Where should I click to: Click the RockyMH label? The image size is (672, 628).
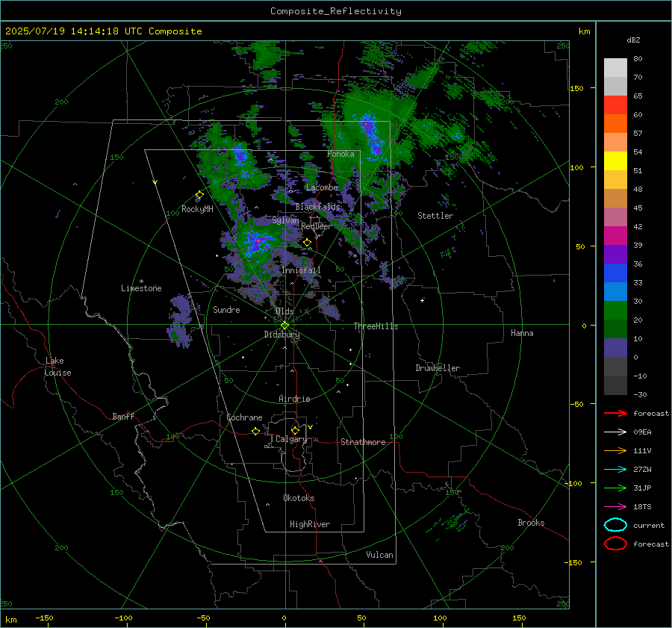click(x=197, y=209)
